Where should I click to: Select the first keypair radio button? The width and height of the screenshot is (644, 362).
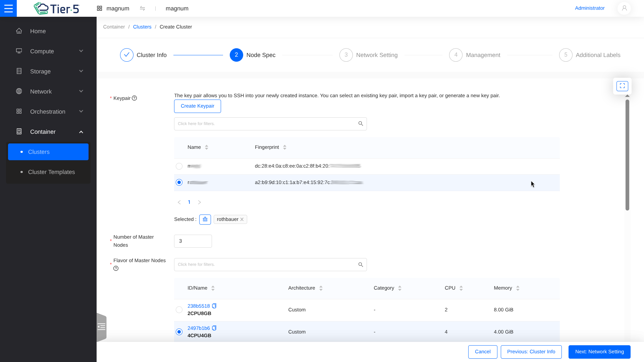pyautogui.click(x=179, y=166)
